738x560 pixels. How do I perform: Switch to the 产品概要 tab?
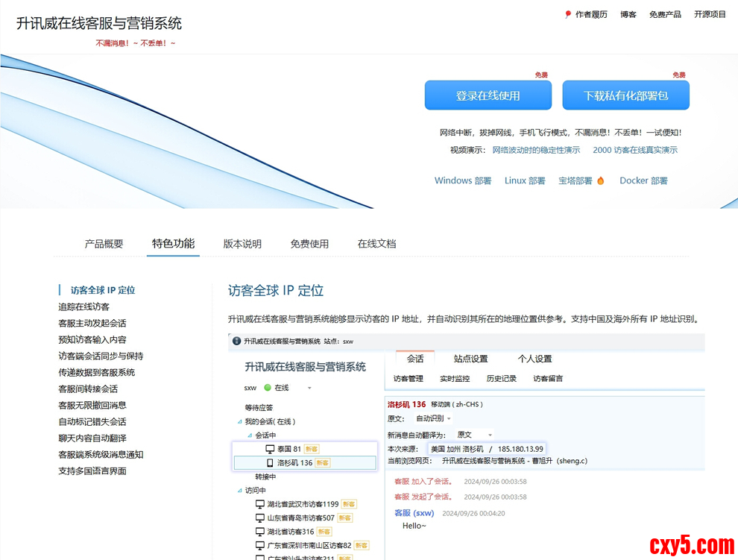tap(104, 244)
